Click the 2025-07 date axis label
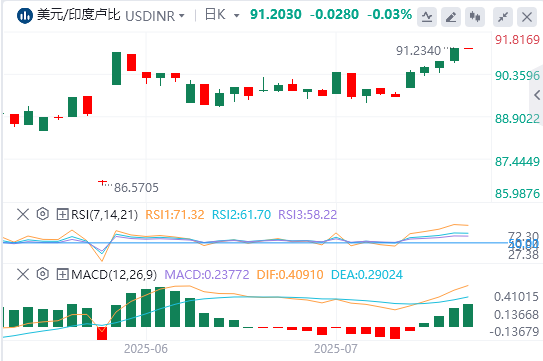 pos(336,349)
